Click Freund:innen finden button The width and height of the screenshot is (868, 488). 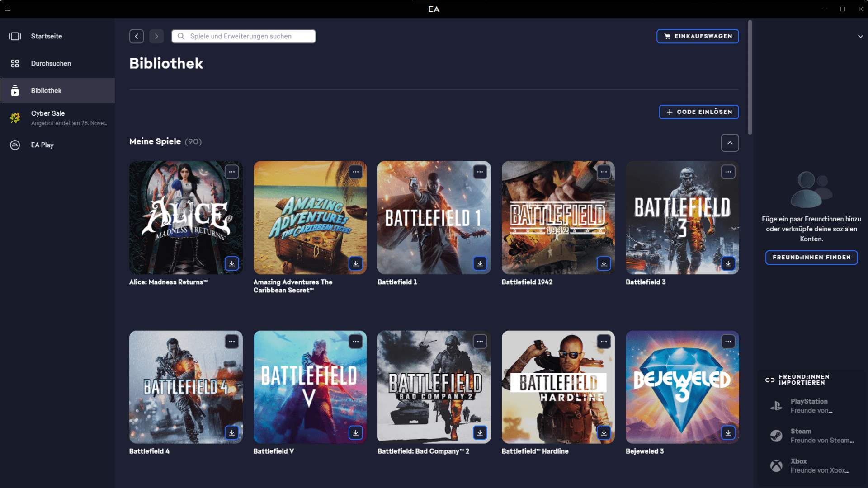pos(811,258)
